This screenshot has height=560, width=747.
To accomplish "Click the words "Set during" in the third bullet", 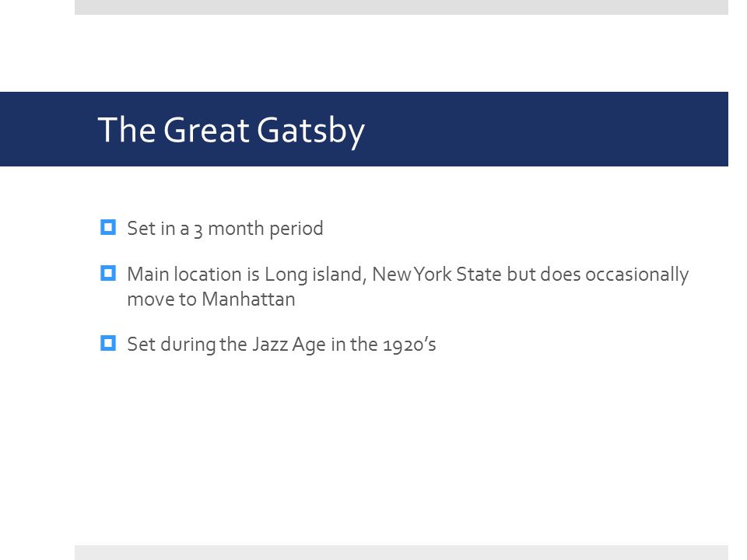I will [x=171, y=345].
